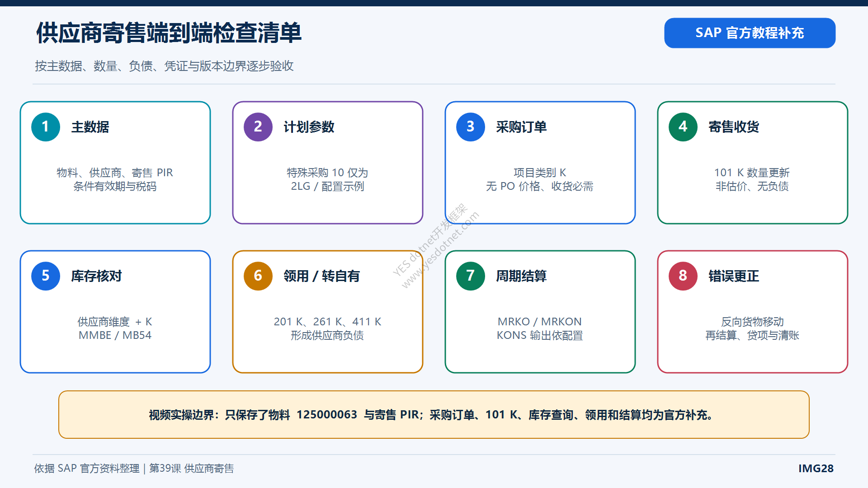Click the text MMBE / MB54
The width and height of the screenshot is (868, 488).
pyautogui.click(x=115, y=335)
